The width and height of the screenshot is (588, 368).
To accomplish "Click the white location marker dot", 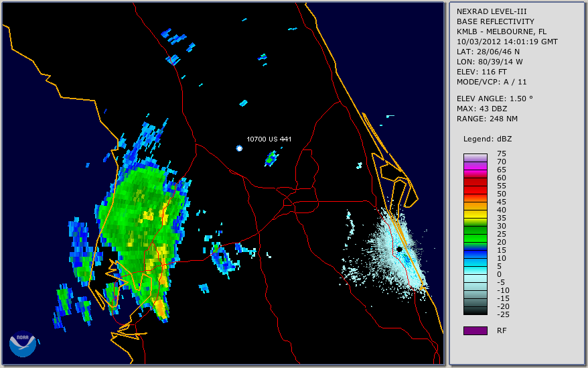I will 239,148.
